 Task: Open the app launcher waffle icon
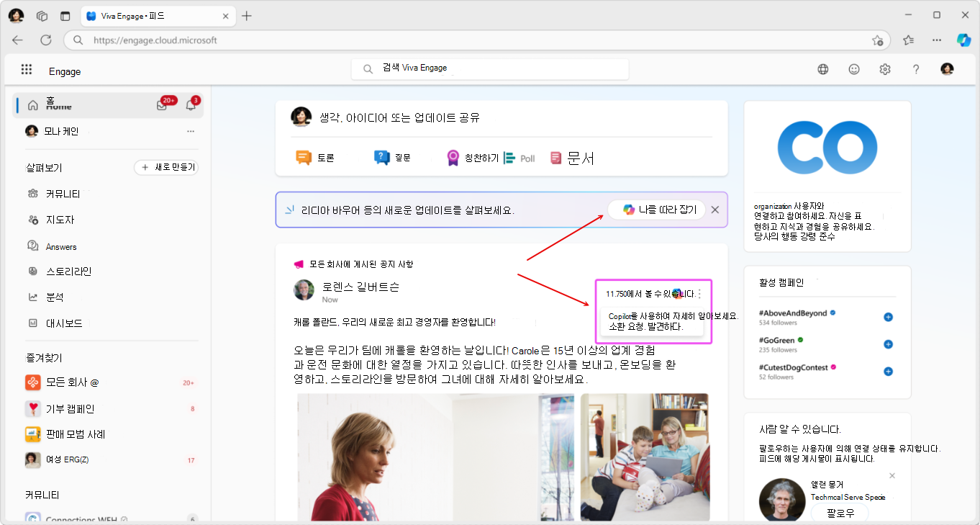[27, 70]
